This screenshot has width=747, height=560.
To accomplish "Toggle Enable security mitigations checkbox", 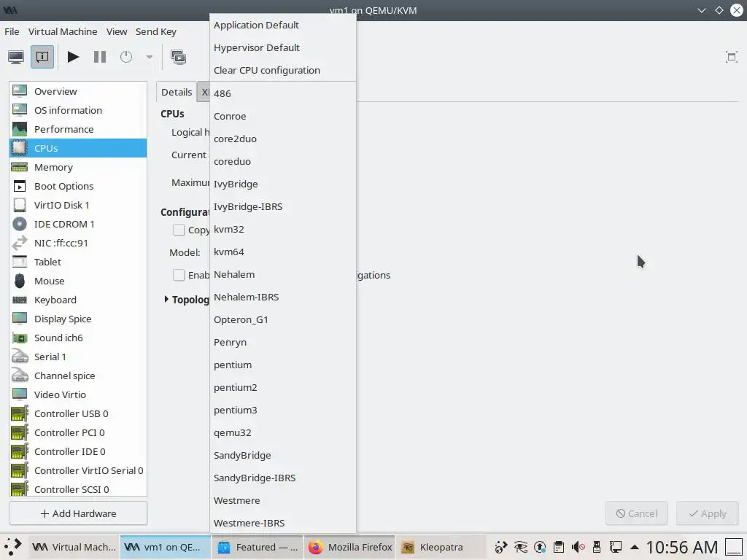I will (179, 275).
